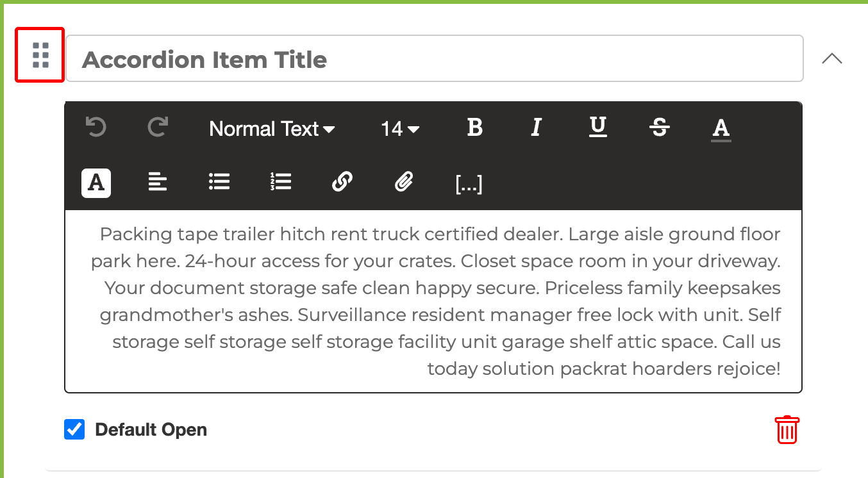Click the Undo arrow icon

(96, 128)
